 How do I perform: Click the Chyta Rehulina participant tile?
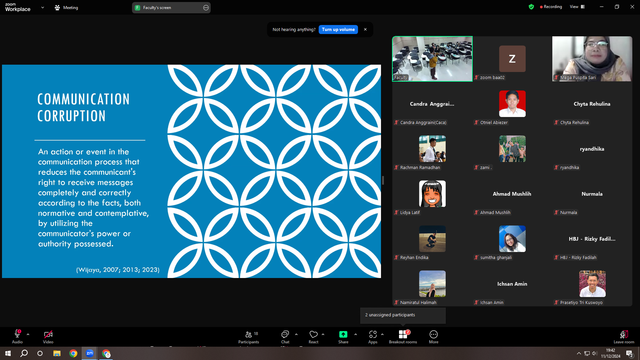[x=592, y=104]
